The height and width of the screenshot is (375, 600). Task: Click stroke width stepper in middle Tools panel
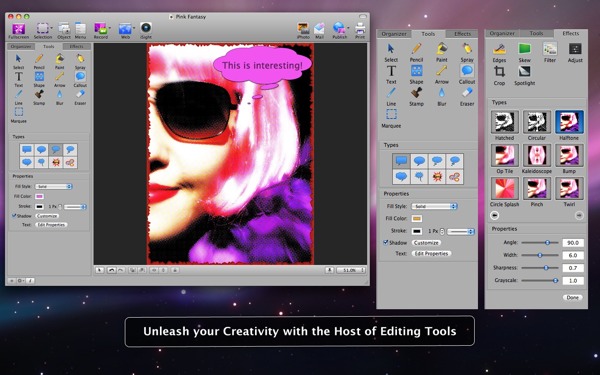[442, 231]
